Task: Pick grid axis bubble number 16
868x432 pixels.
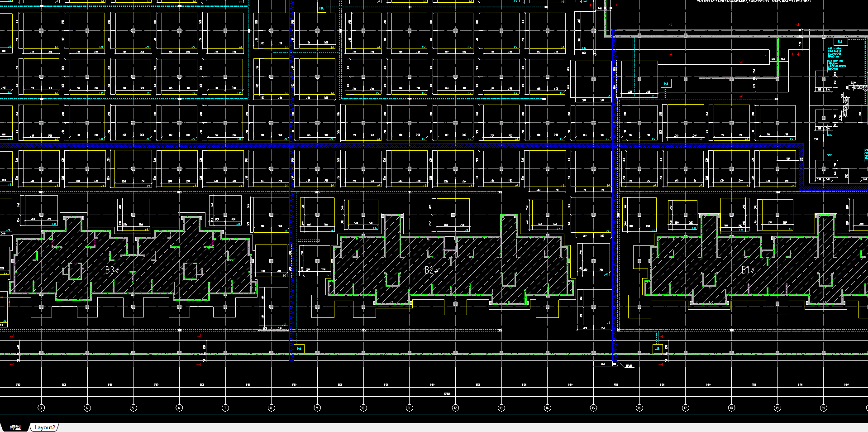Action: [639, 408]
